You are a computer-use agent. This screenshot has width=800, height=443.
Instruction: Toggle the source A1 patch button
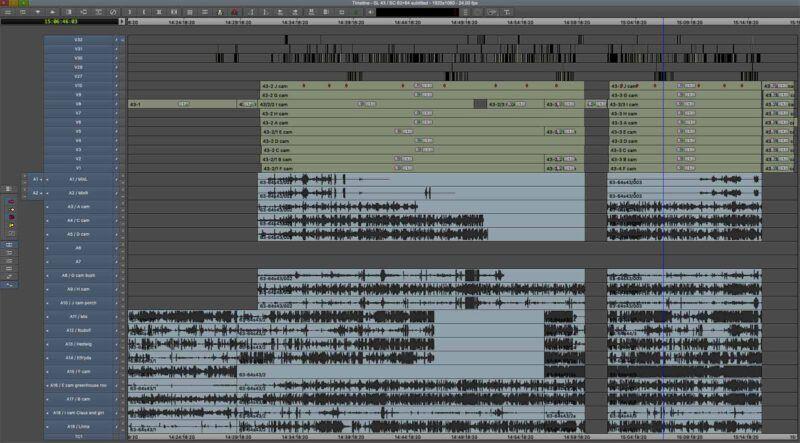35,180
